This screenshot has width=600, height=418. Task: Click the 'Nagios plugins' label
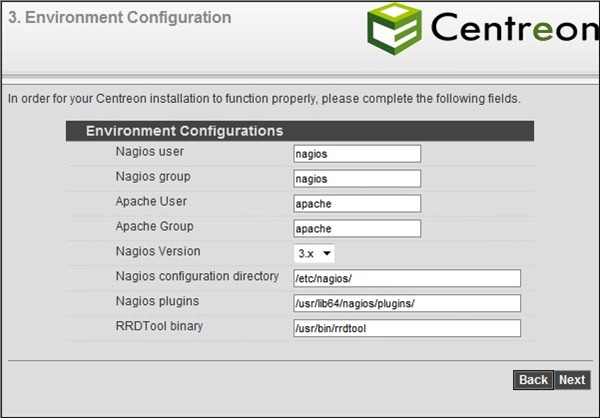[157, 301]
